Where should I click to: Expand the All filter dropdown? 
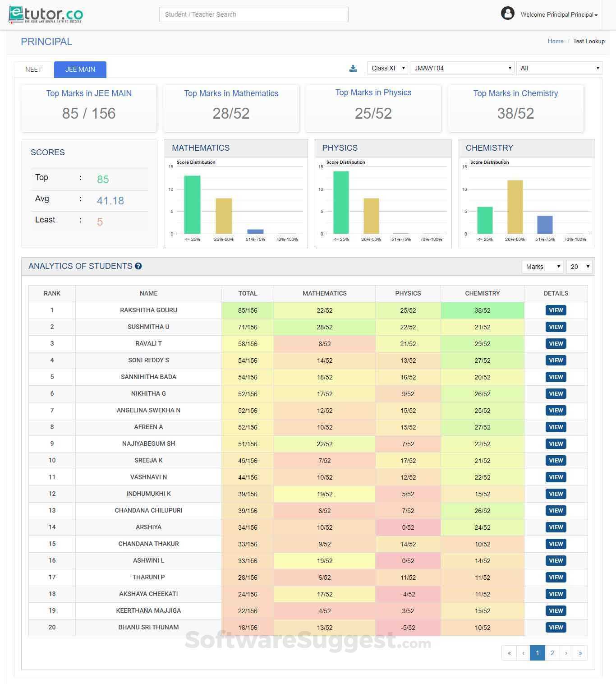point(559,68)
